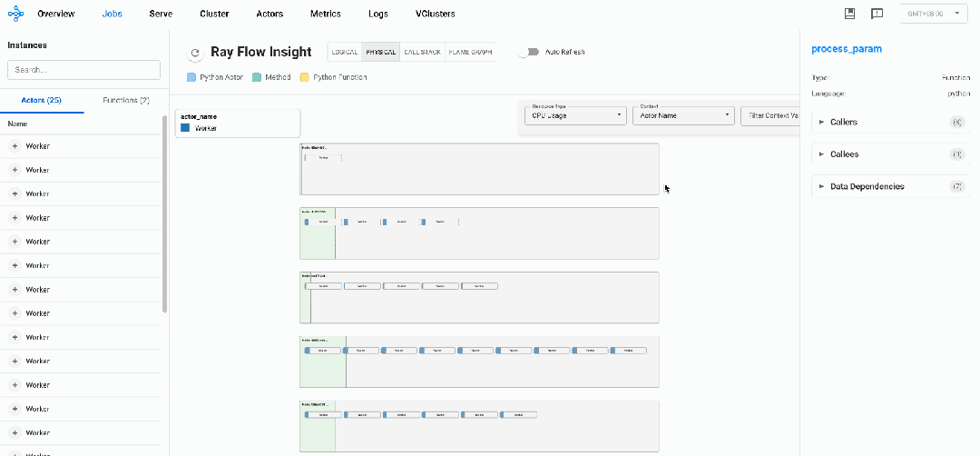Image resolution: width=980 pixels, height=456 pixels.
Task: Click the Callees count badge
Action: point(956,154)
